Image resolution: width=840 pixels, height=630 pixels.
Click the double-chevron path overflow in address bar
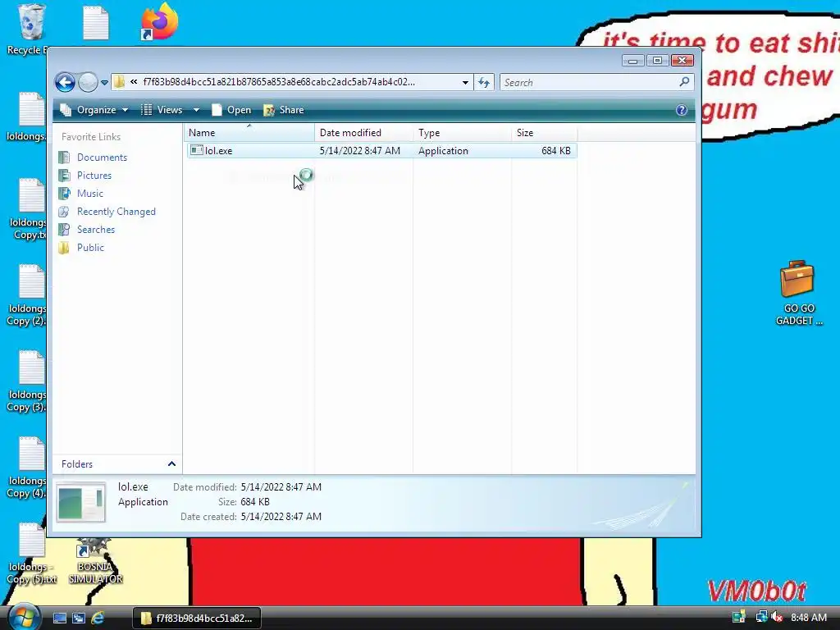(x=134, y=82)
